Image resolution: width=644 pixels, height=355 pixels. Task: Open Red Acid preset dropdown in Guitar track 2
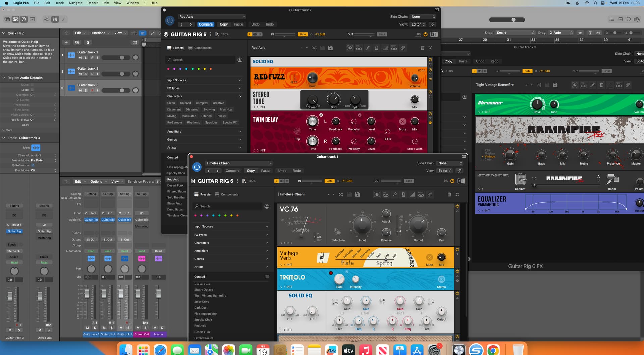coord(212,17)
